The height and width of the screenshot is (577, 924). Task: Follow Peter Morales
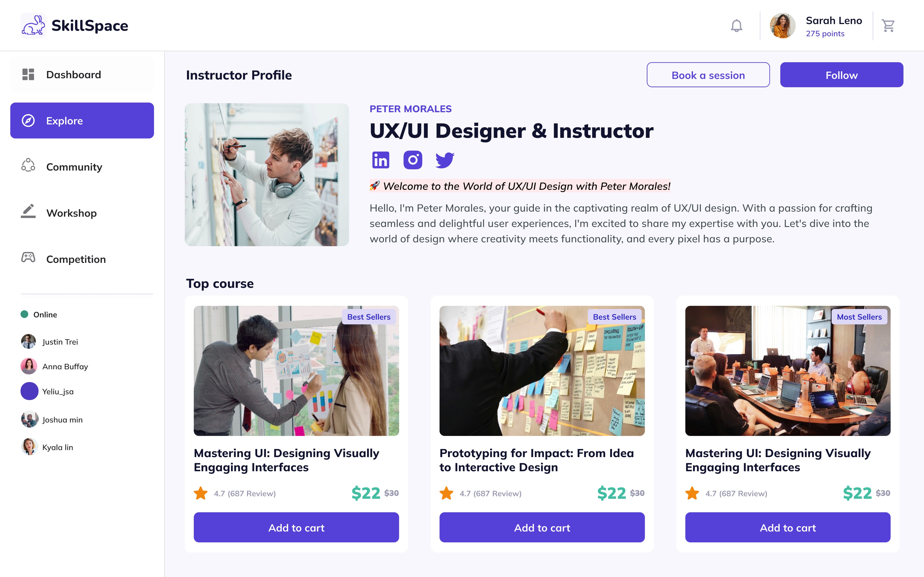click(841, 75)
